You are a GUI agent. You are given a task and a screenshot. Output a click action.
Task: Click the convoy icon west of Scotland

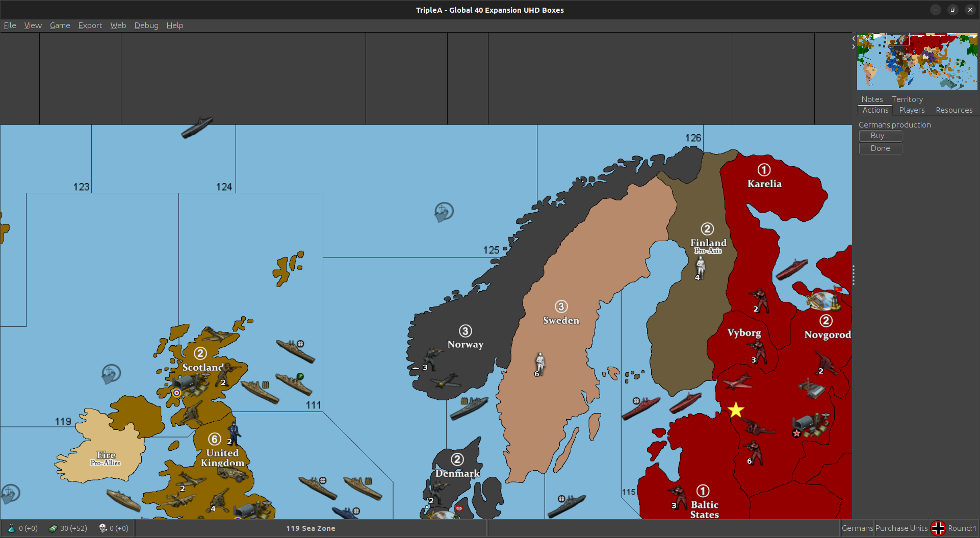111,374
